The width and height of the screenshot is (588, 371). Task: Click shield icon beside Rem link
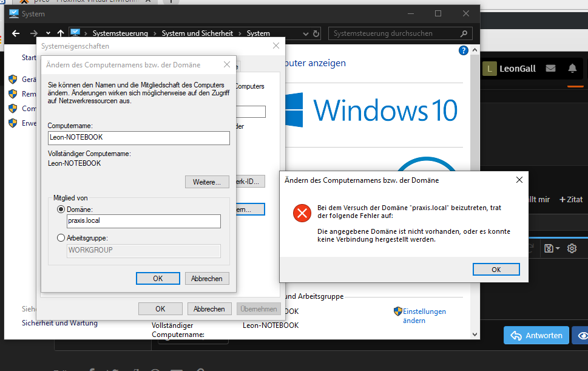[x=13, y=94]
